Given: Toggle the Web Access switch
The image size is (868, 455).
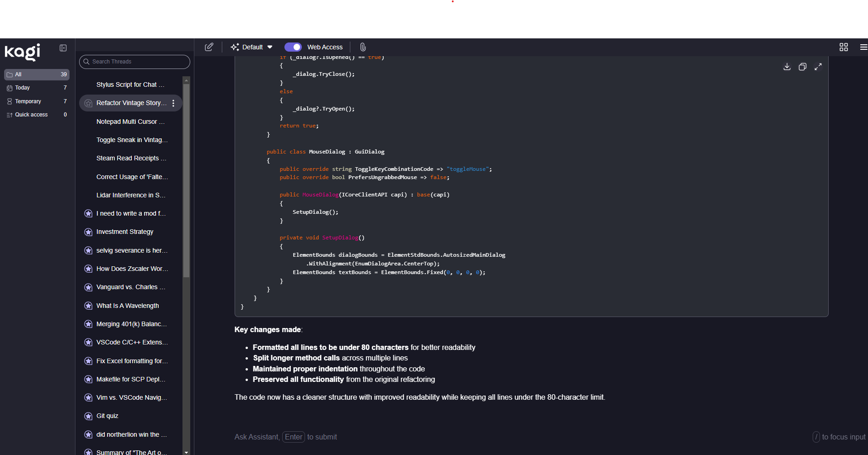Looking at the screenshot, I should tap(293, 47).
